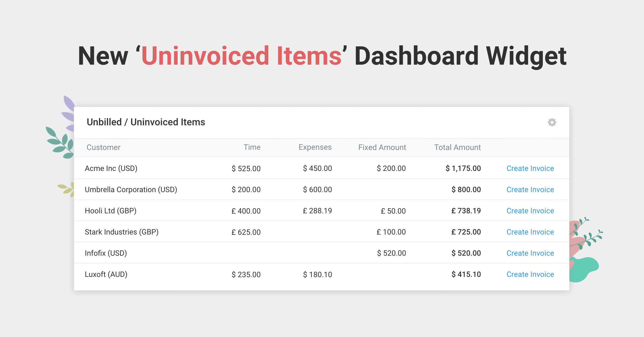Click Create Invoice for Umbrella Corporation

click(530, 189)
